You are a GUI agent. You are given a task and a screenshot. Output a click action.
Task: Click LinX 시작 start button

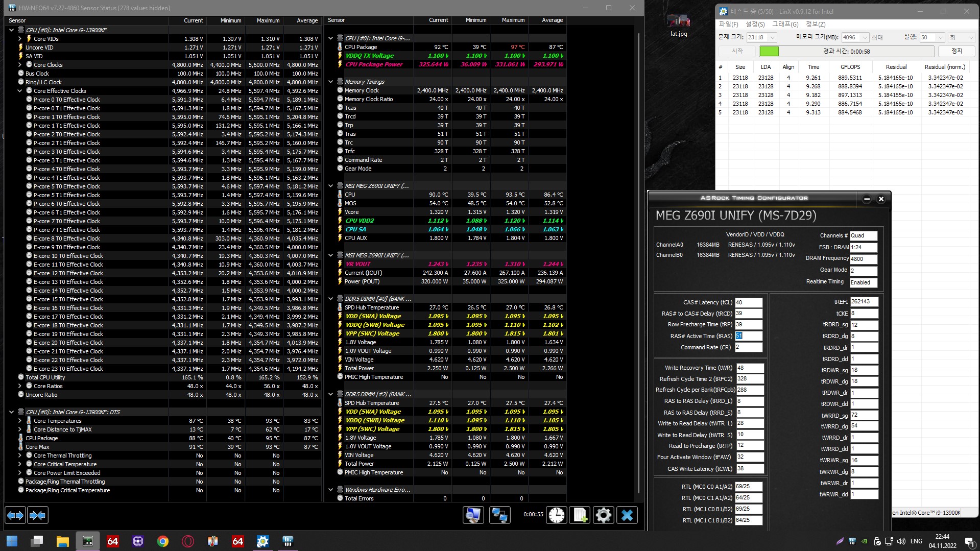737,51
